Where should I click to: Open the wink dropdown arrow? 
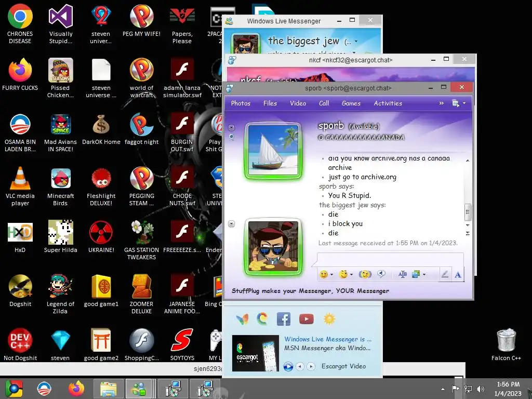[351, 274]
